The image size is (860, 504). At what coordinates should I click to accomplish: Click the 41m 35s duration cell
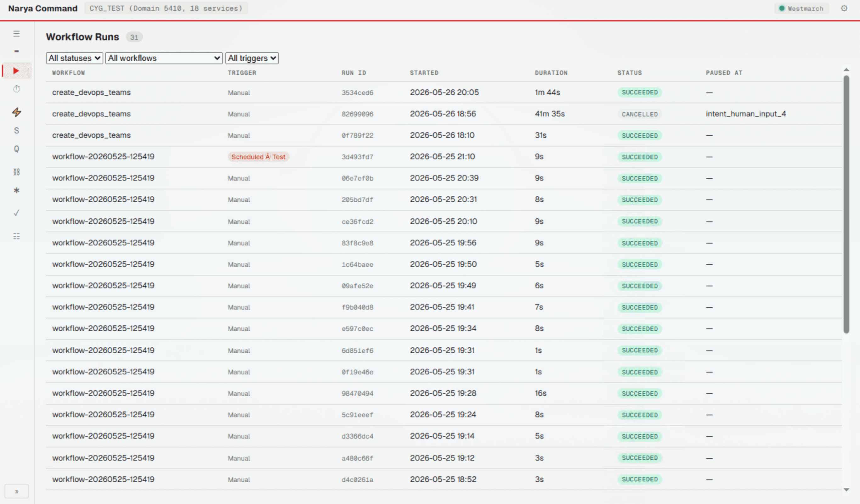[x=550, y=114]
